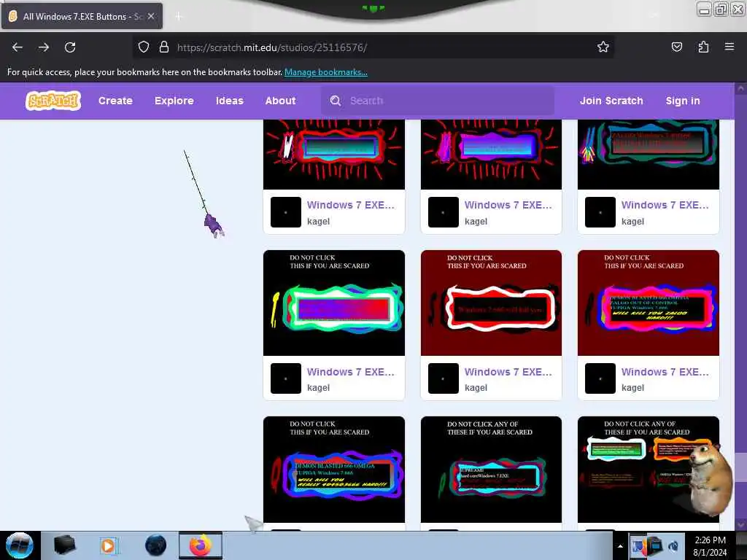Click kagel username under pink-bordered thumbnail
Screen dimensions: 747x560
tap(632, 388)
